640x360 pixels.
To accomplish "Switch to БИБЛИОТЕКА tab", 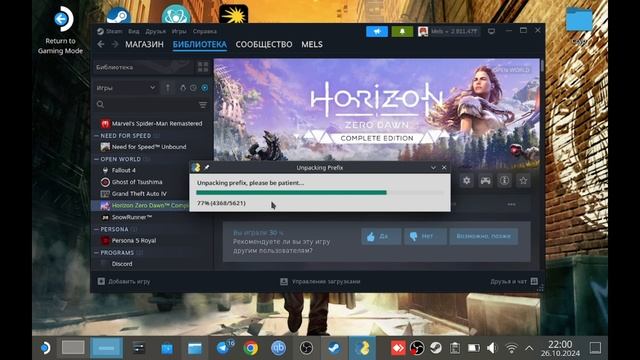I will (x=200, y=44).
